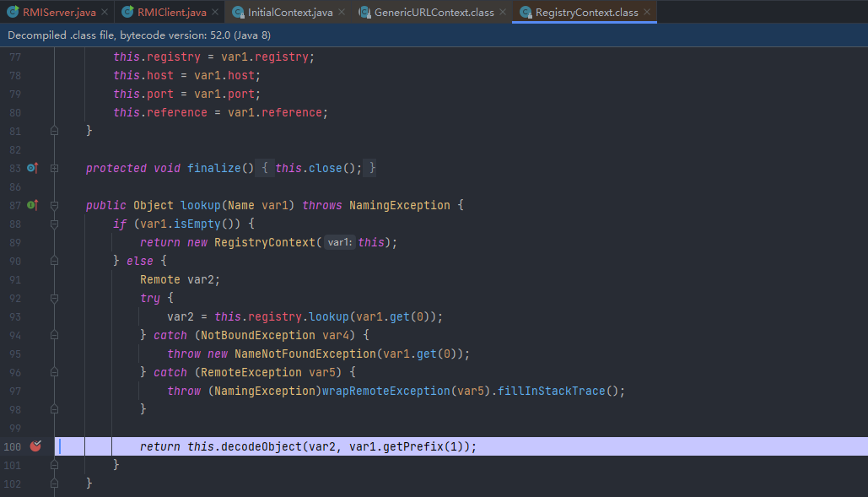Click the InitialContext.java file icon
Screen dimensions: 868x497
(238, 12)
